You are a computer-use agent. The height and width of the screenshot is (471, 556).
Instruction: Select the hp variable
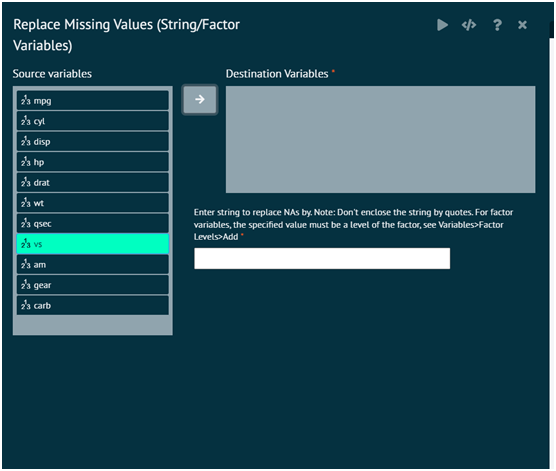pos(93,162)
